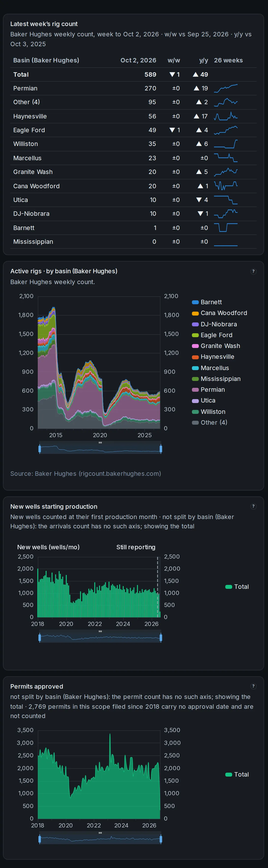
Task: Open help icon for Active rigs chart
Action: (x=254, y=271)
